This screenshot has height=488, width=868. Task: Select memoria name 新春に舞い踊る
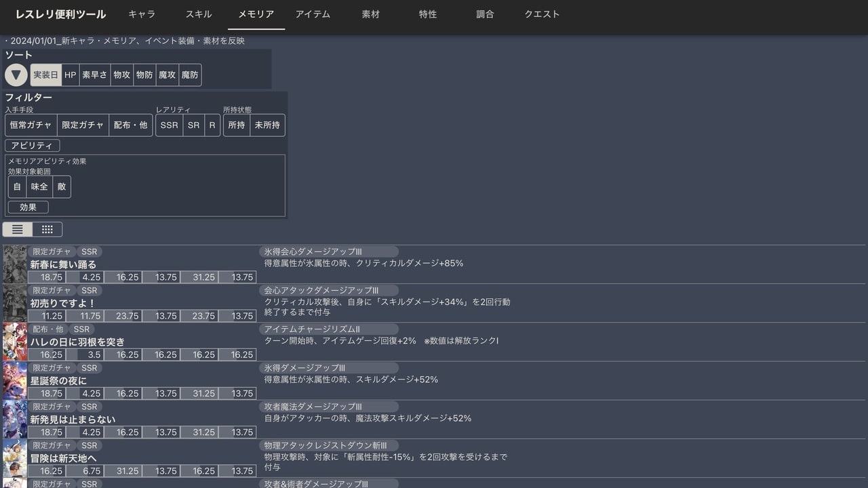(x=64, y=264)
